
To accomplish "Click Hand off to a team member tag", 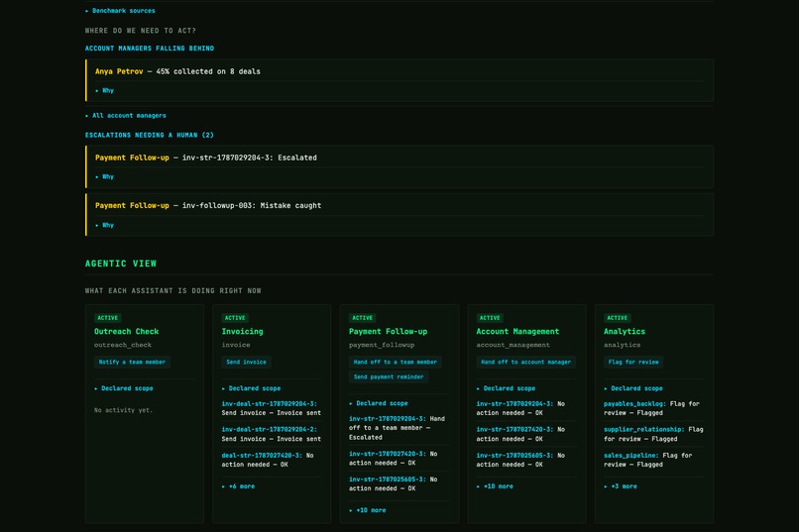I will coord(395,362).
